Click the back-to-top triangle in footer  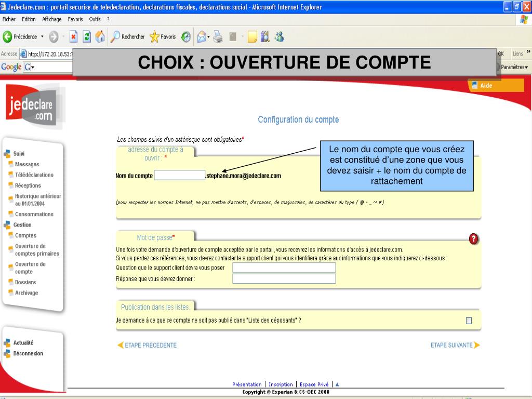point(337,384)
